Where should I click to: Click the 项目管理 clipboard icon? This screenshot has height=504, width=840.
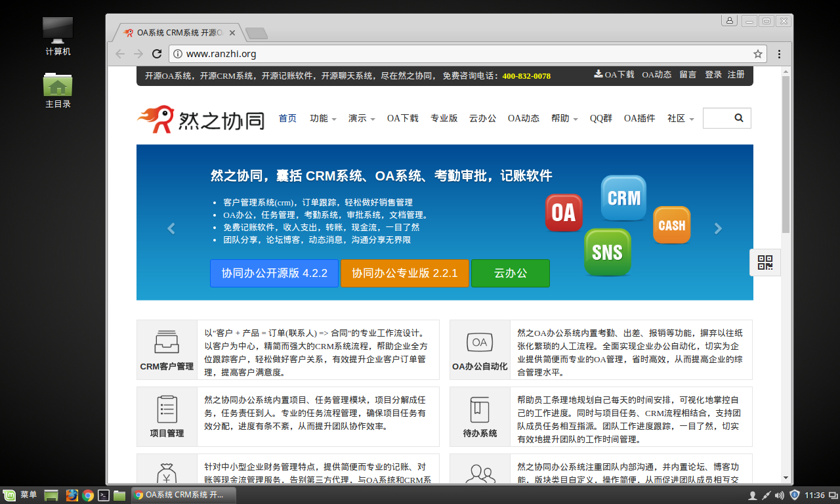pos(167,409)
